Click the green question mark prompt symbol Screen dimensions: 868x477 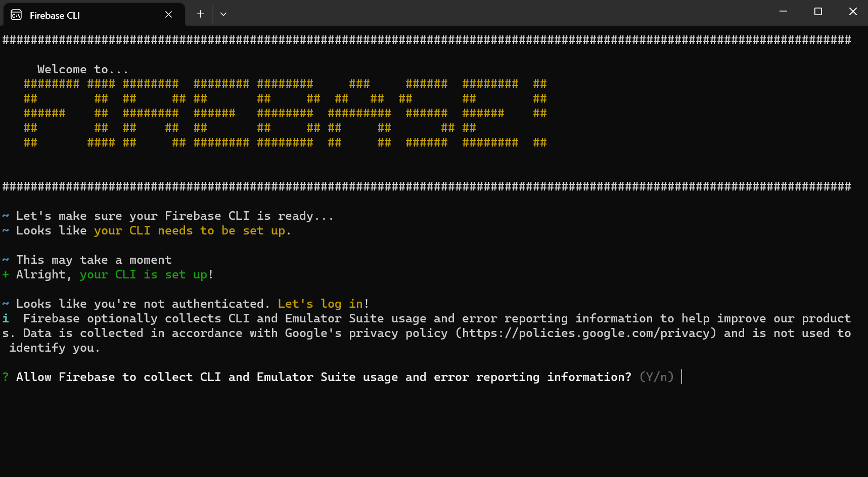(x=6, y=377)
